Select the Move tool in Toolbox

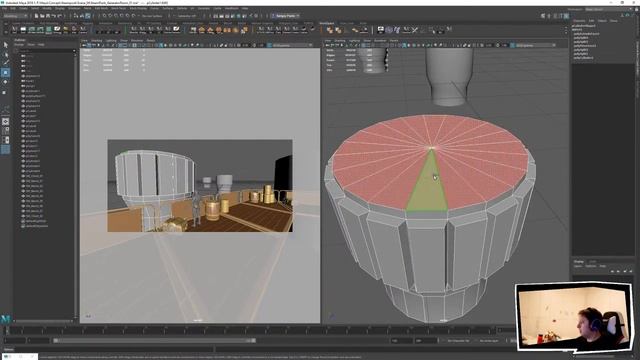tap(6, 73)
